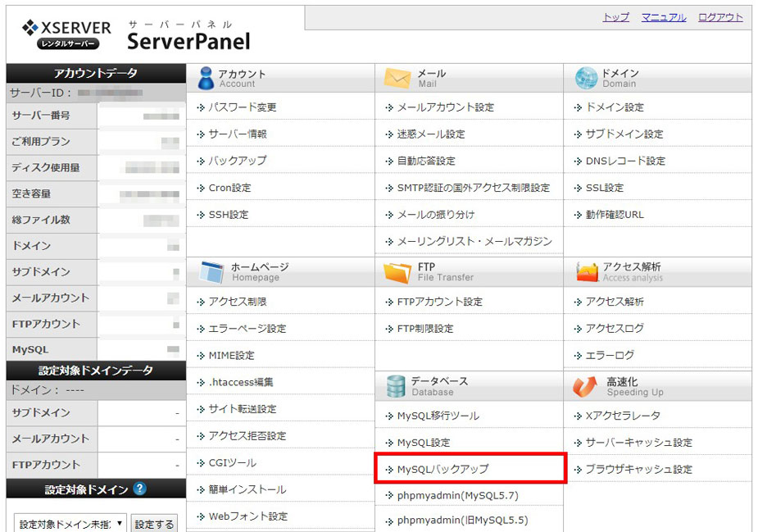Open サーバー情報

click(x=238, y=134)
